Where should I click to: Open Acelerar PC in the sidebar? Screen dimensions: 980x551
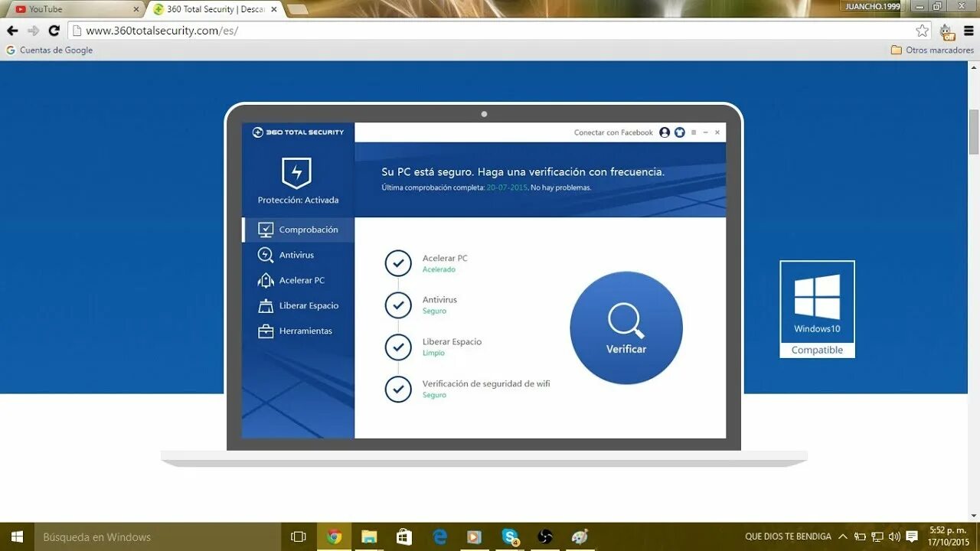tap(299, 280)
